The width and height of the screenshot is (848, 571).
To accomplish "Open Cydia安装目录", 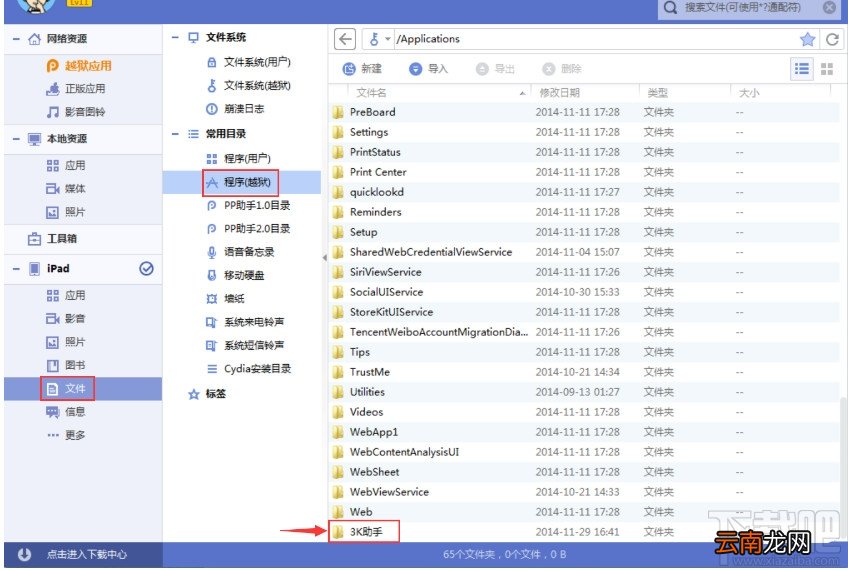I will pos(249,369).
